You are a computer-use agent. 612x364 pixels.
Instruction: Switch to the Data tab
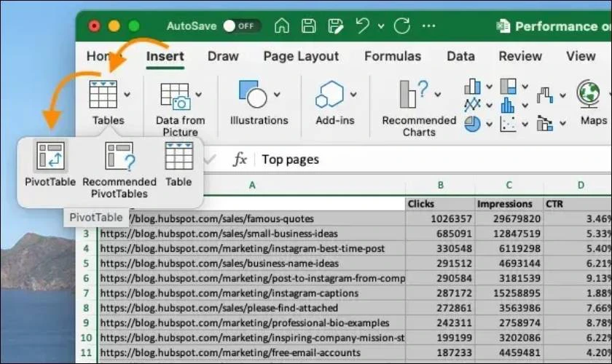click(x=460, y=56)
